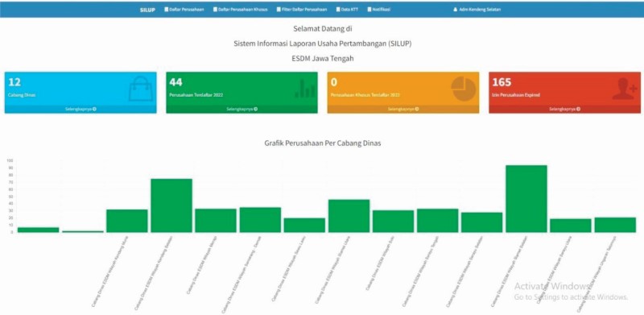This screenshot has height=315, width=644.
Task: Open the Notifikasi menu item
Action: tap(378, 10)
